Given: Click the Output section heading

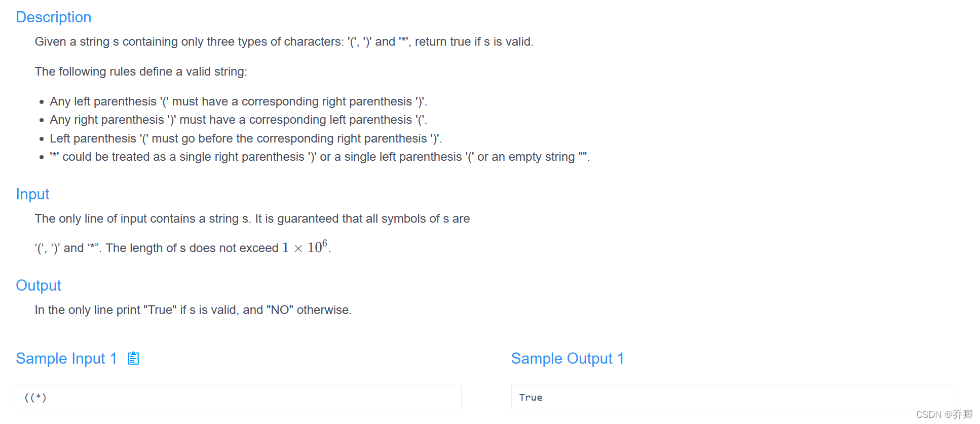Looking at the screenshot, I should point(38,285).
